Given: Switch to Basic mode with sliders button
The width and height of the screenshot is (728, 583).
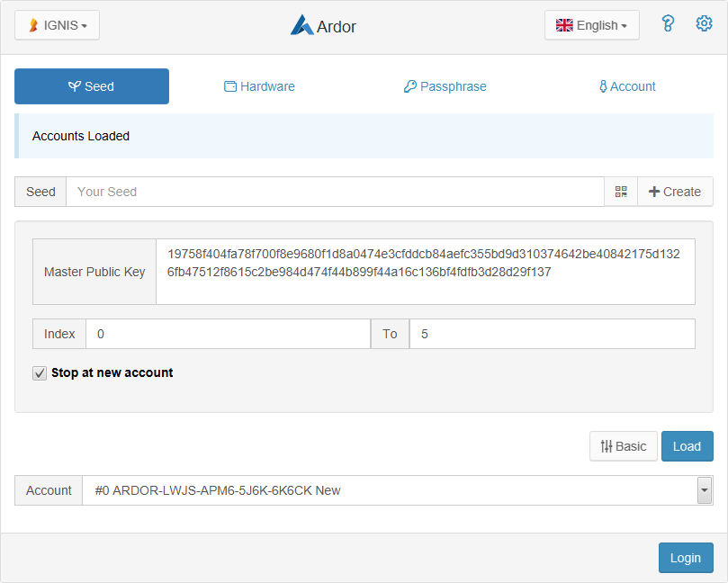Looking at the screenshot, I should coord(623,446).
